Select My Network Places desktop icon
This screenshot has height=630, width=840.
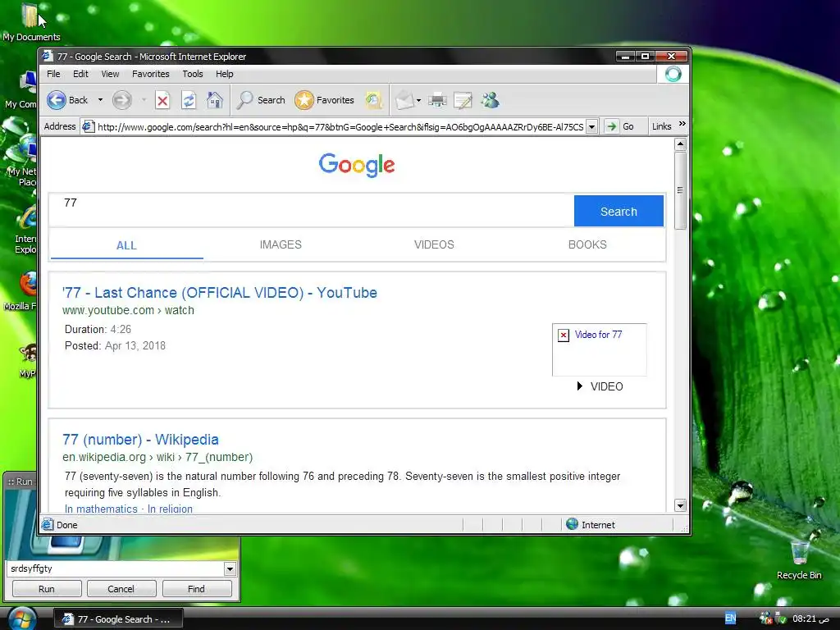[x=21, y=161]
